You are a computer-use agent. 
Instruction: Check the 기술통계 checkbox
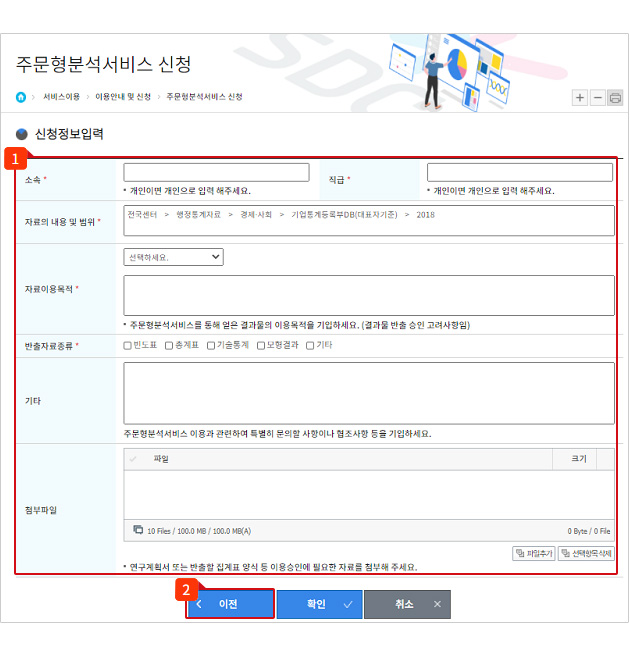click(x=211, y=345)
